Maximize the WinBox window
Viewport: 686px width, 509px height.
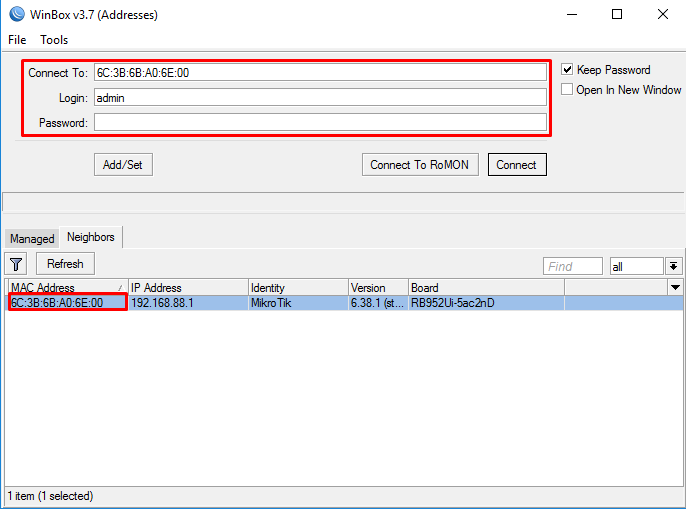617,14
